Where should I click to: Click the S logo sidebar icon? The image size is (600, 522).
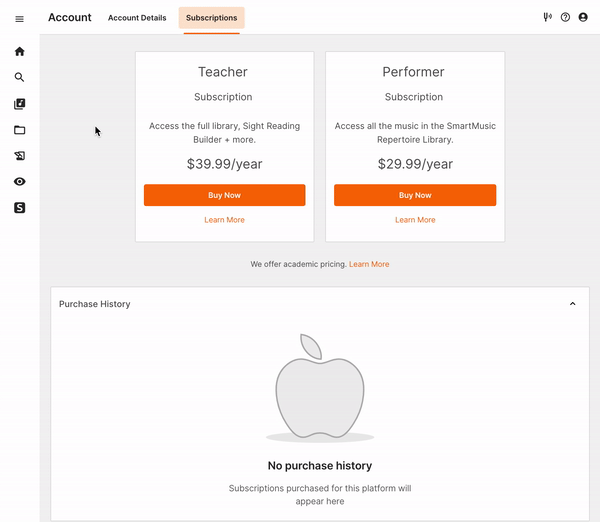pyautogui.click(x=19, y=208)
